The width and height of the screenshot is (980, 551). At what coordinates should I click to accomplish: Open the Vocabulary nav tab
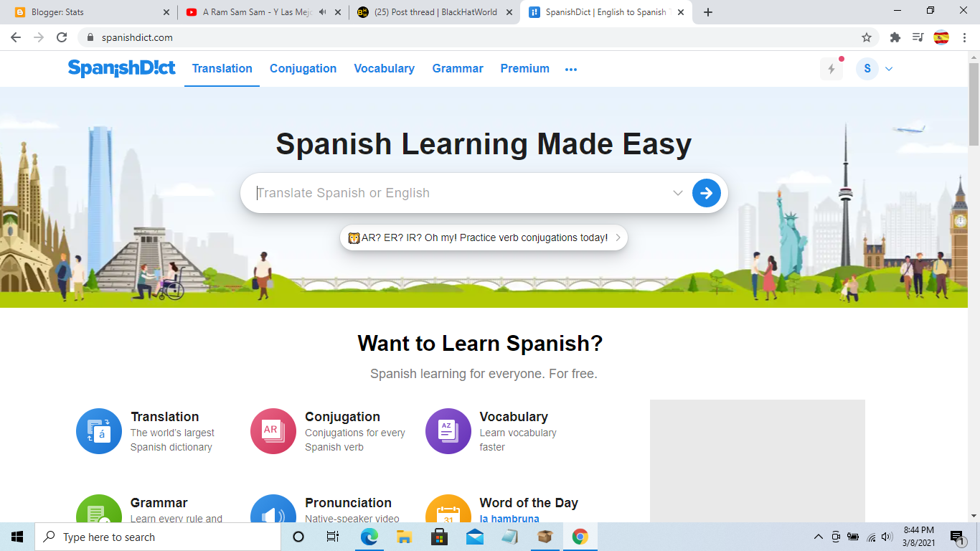point(384,69)
